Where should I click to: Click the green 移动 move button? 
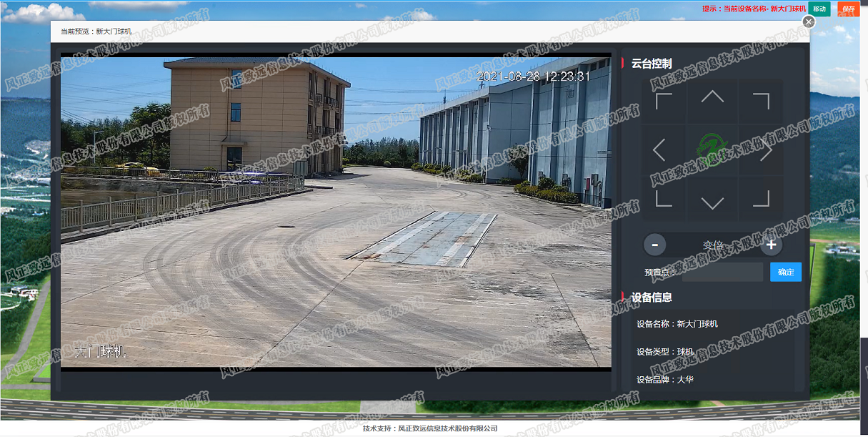[x=819, y=9]
